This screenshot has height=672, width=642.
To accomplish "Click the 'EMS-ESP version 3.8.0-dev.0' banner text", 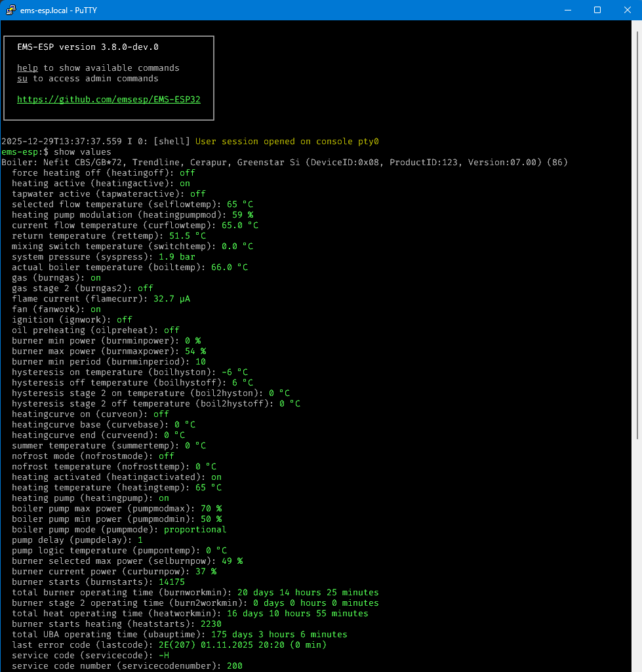I will pyautogui.click(x=88, y=47).
